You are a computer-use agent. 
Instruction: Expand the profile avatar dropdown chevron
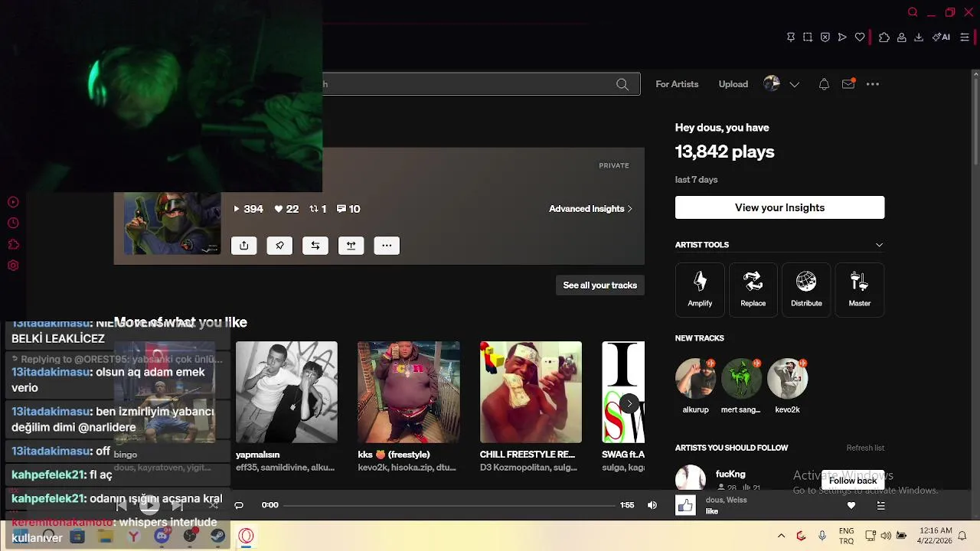[794, 85]
